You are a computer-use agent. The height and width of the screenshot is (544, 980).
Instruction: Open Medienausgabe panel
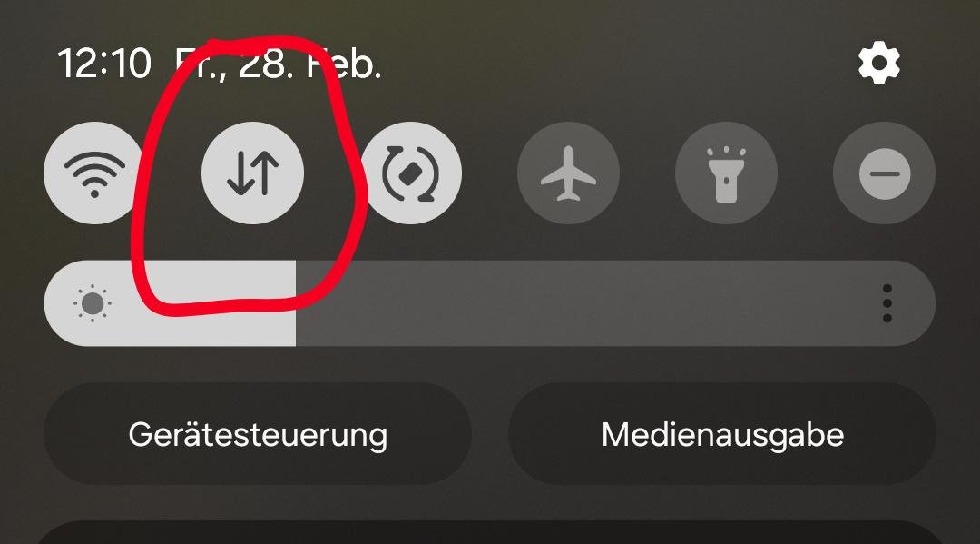722,434
